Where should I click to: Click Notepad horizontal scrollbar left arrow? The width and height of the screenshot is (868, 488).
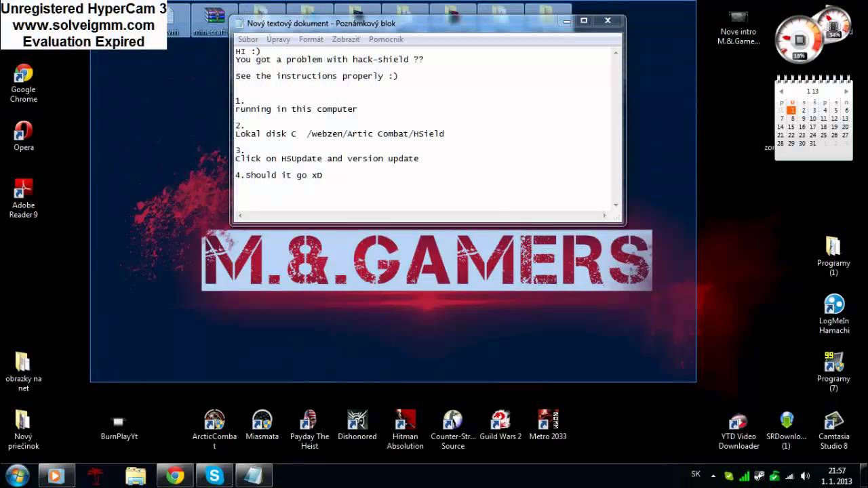(240, 216)
